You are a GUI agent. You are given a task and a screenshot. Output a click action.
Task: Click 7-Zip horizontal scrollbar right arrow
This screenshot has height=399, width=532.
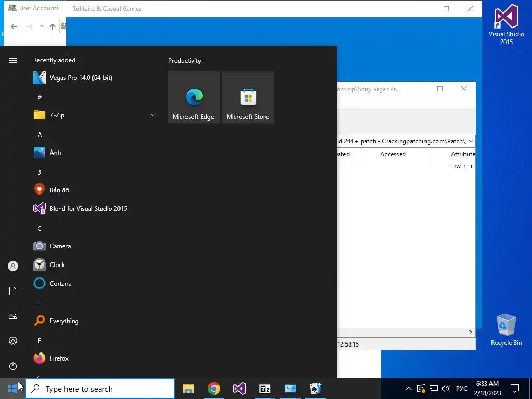click(x=471, y=332)
